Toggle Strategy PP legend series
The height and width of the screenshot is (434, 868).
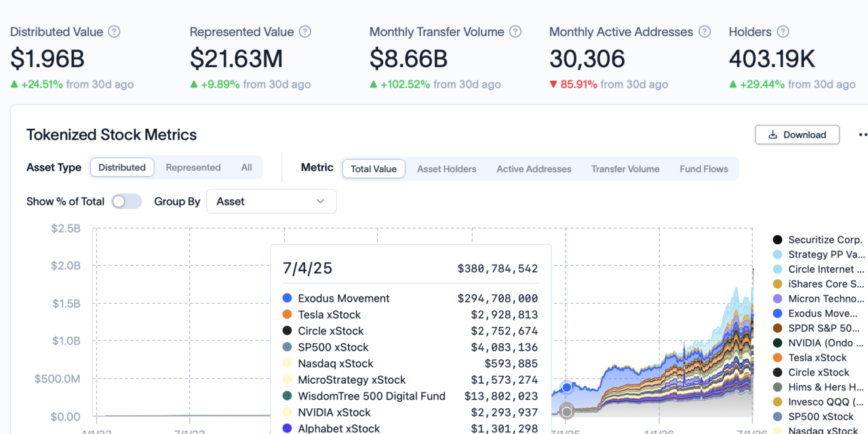(x=818, y=254)
